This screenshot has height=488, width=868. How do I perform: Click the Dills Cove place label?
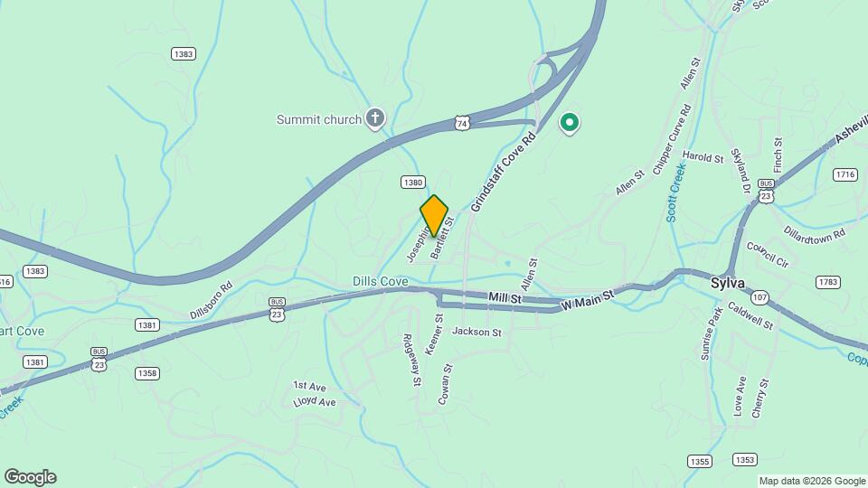point(381,281)
